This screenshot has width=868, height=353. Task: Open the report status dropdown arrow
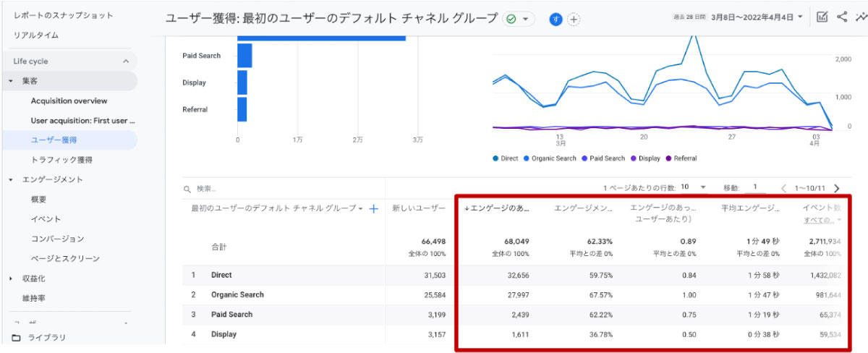pos(525,19)
